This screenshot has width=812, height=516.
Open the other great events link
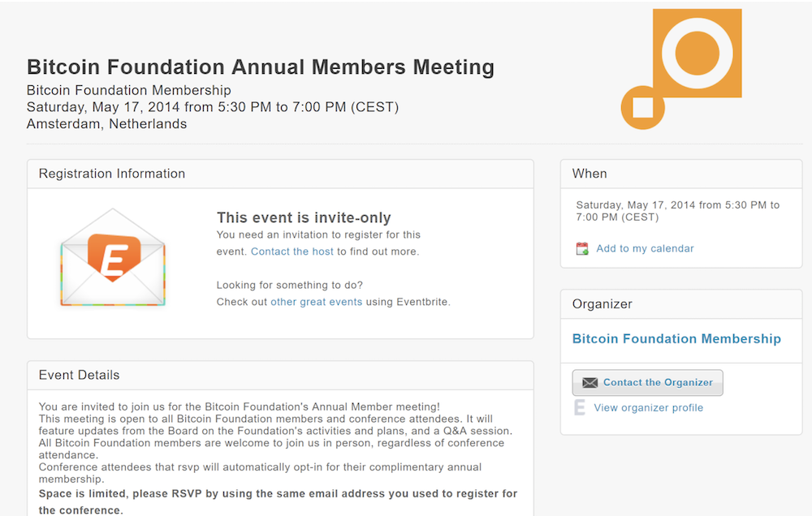pyautogui.click(x=317, y=302)
